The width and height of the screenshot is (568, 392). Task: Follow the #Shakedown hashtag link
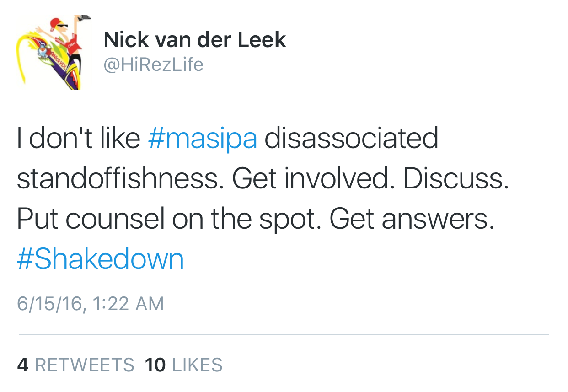click(100, 259)
